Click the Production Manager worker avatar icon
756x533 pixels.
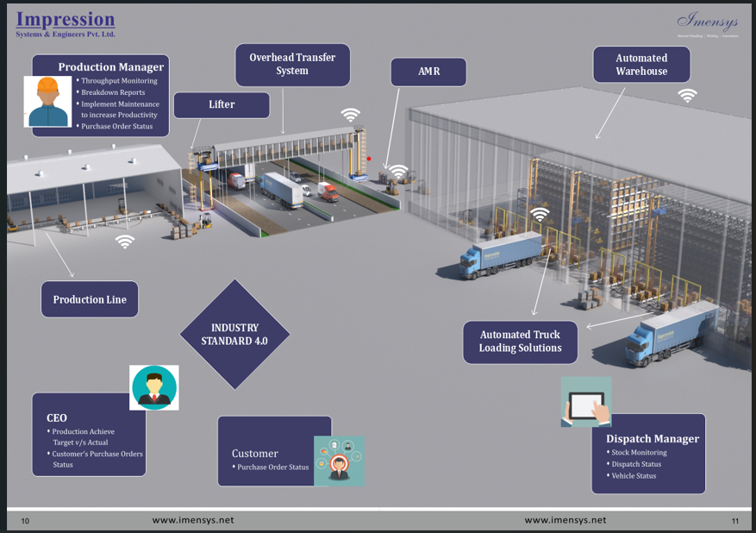(47, 102)
